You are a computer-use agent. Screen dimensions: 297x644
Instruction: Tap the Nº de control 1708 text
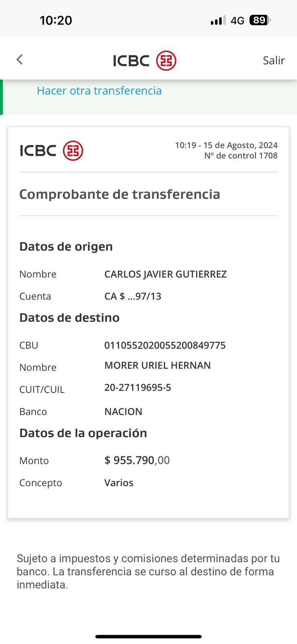pyautogui.click(x=241, y=156)
